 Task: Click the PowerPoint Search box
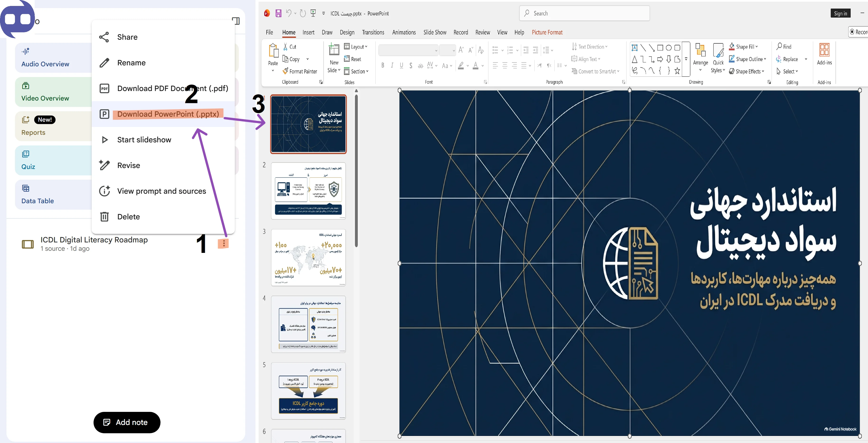point(584,14)
